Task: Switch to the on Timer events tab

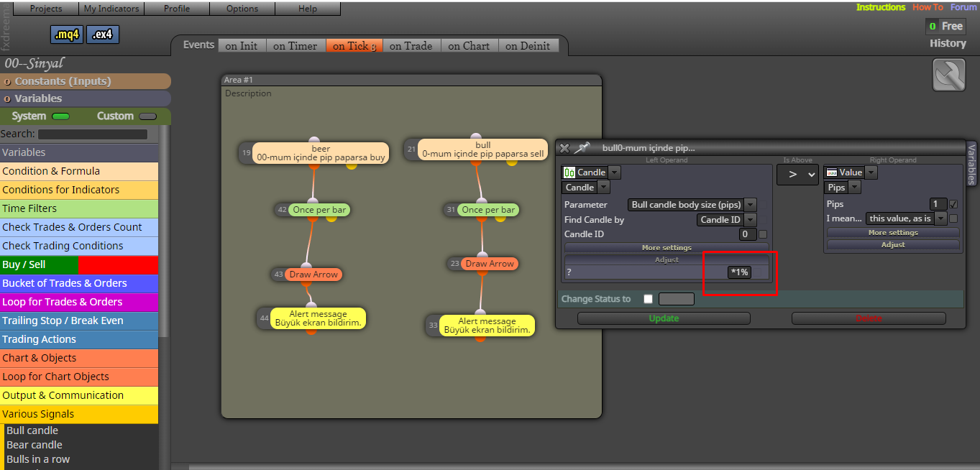Action: [x=295, y=45]
